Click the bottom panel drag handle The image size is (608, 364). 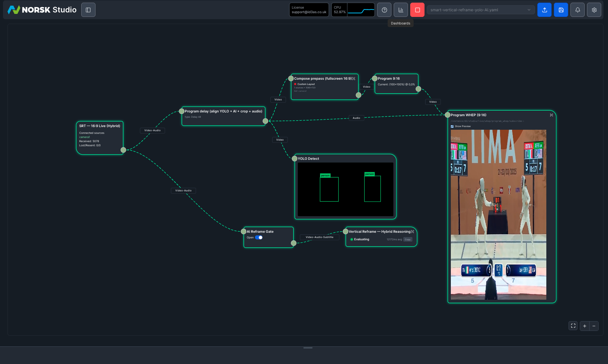tap(308, 348)
